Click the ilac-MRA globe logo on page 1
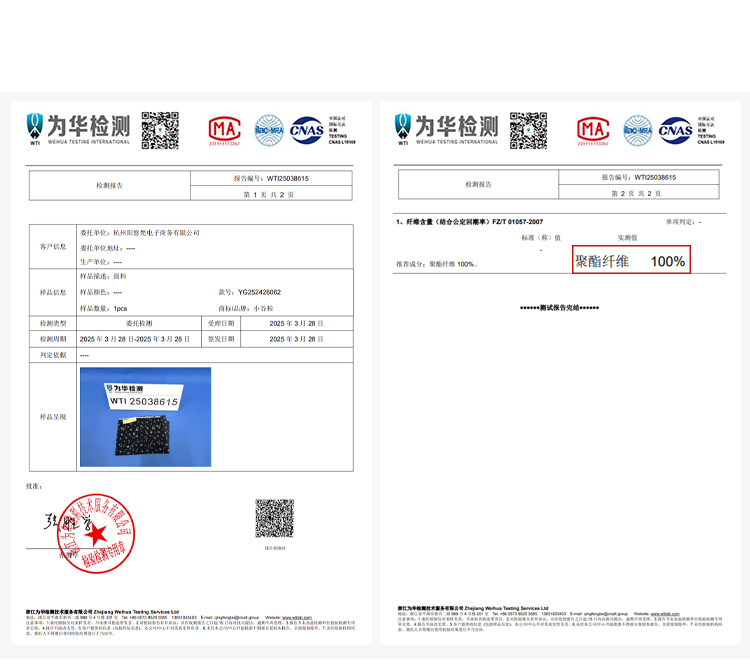This screenshot has height=664, width=750. [x=269, y=130]
